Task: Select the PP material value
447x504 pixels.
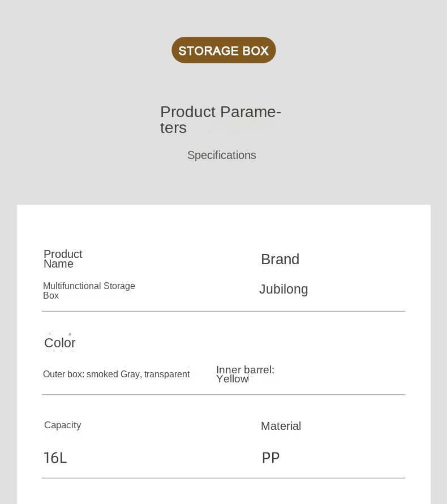Action: point(270,458)
